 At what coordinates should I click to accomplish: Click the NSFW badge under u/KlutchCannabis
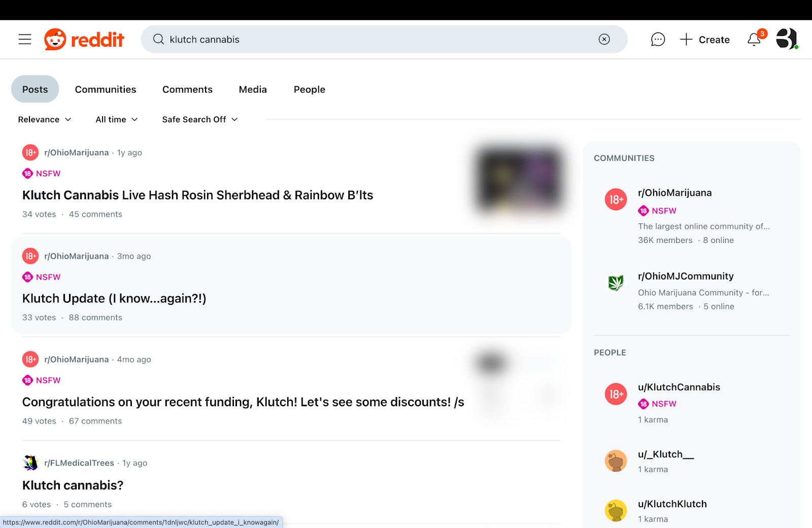point(657,404)
